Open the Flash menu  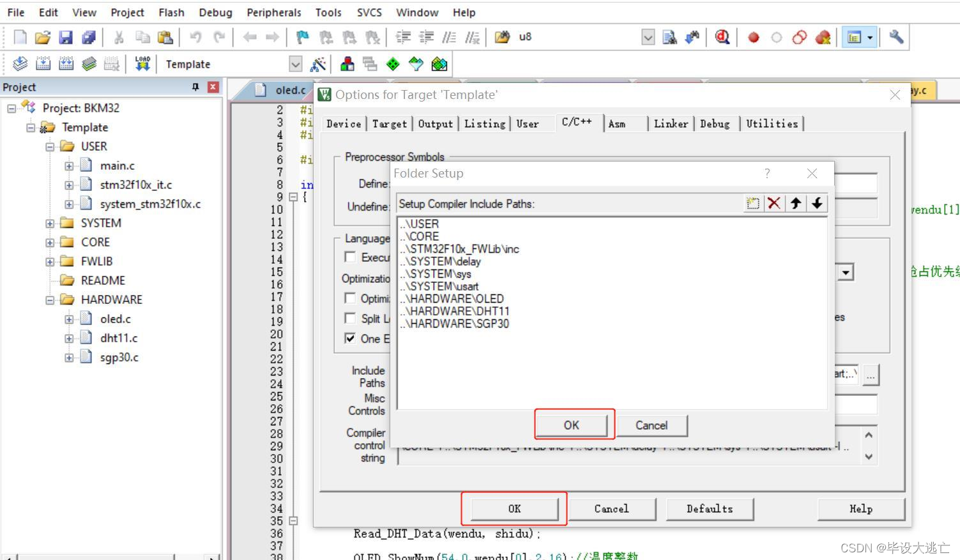point(171,12)
